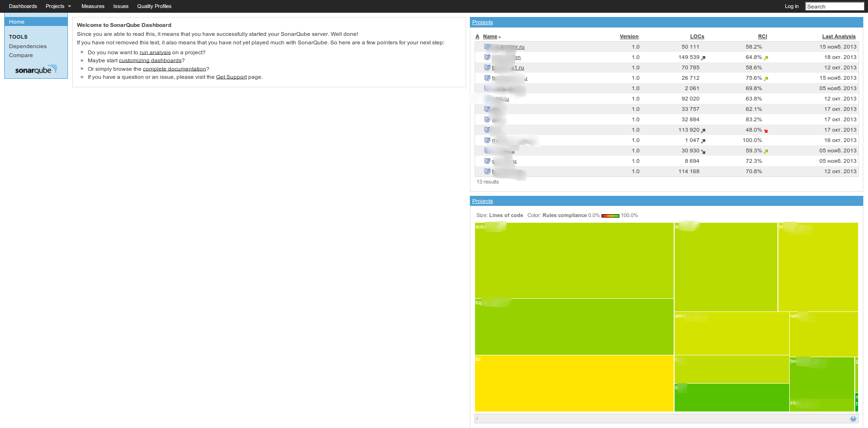Click the project icon in the 1 047 LOCs row
868x428 pixels.
pyautogui.click(x=487, y=140)
